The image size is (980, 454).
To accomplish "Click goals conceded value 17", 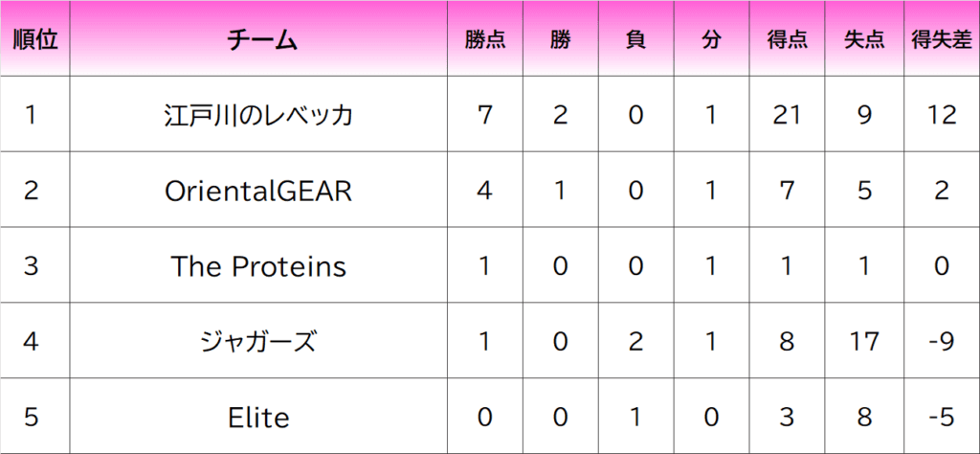I will coord(864,342).
